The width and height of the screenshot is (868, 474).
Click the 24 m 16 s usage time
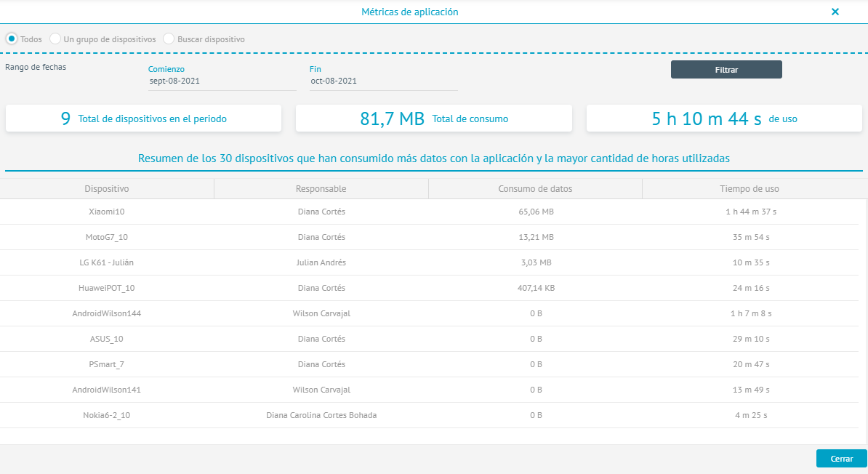coord(751,288)
